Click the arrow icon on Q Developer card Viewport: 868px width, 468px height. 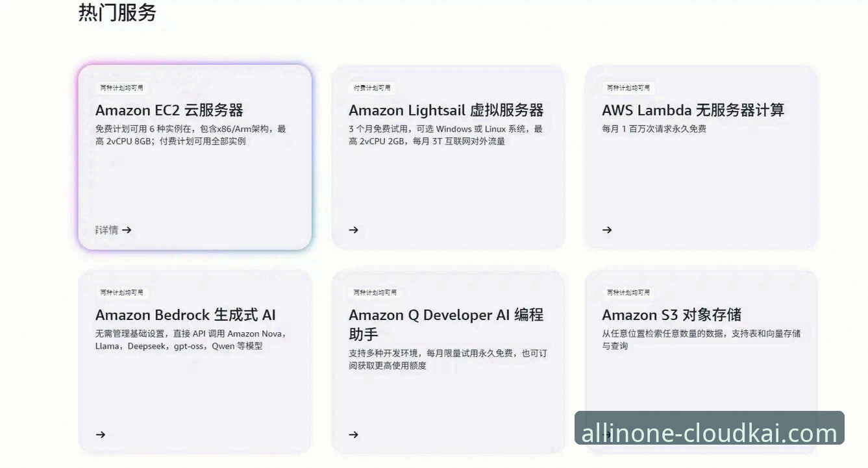click(x=354, y=435)
